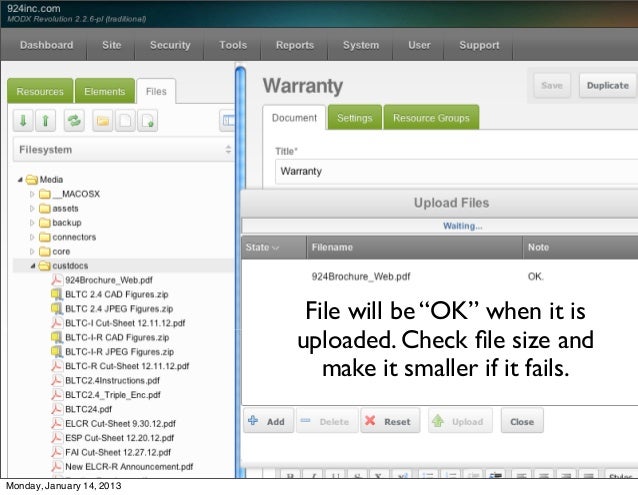The width and height of the screenshot is (638, 495).
Task: Expand the backup folder
Action: coord(32,222)
